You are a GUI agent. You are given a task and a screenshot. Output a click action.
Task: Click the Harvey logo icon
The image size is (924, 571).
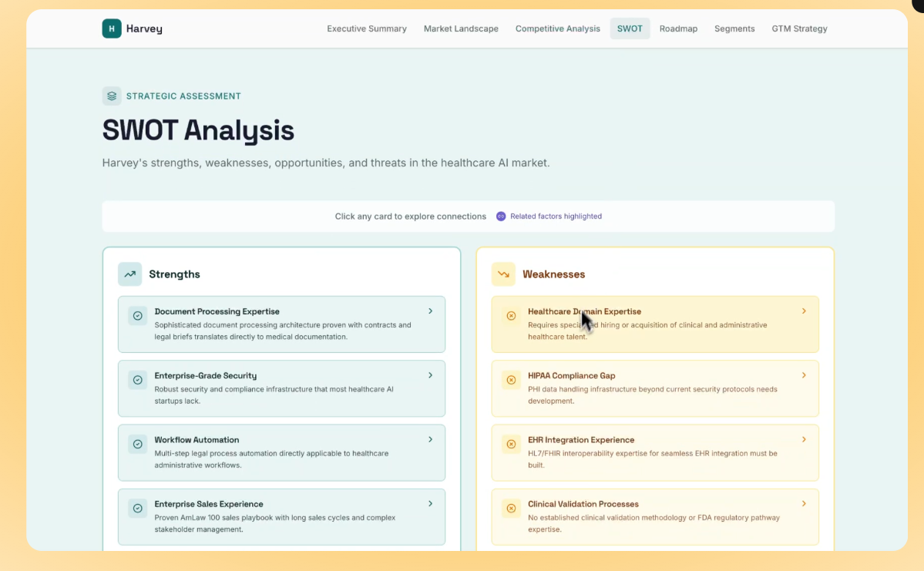pyautogui.click(x=112, y=29)
